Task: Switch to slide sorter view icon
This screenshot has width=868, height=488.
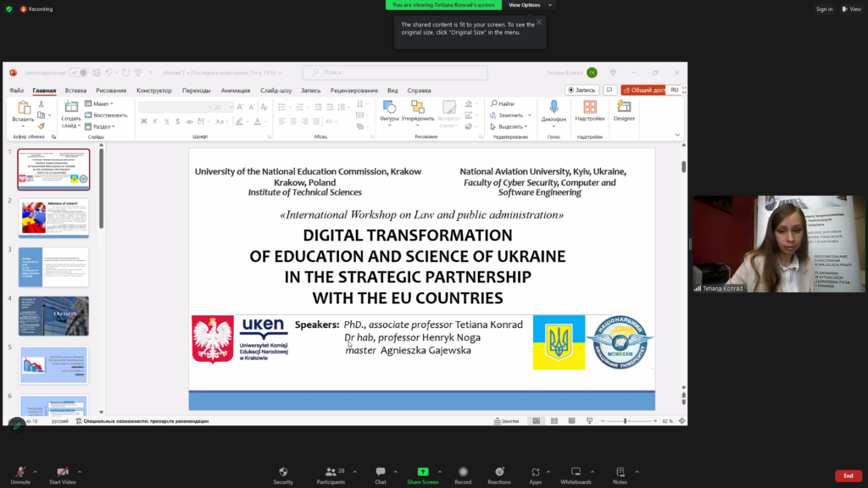Action: (554, 421)
